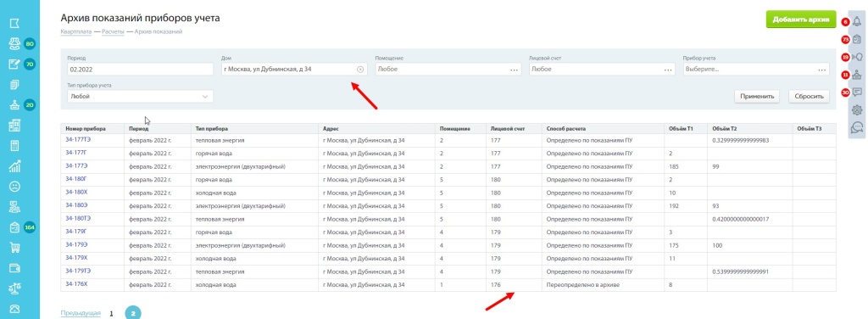This screenshot has width=868, height=319.
Task: Open task checklist icon on right panel
Action: tap(857, 39)
